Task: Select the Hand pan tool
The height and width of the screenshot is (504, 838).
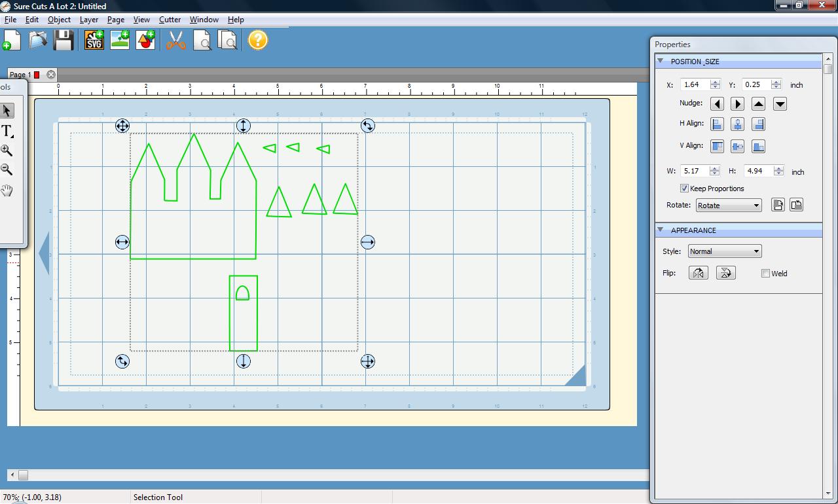Action: [x=7, y=190]
